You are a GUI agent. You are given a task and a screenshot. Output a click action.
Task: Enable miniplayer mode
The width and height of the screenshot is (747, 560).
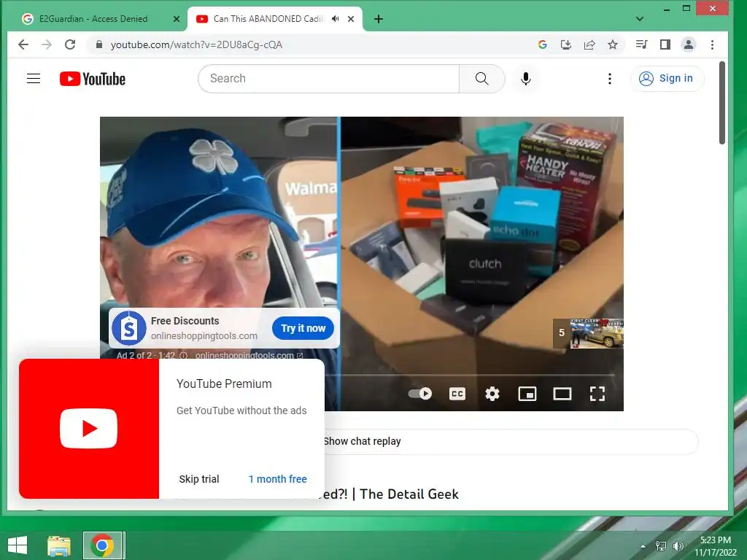(527, 394)
